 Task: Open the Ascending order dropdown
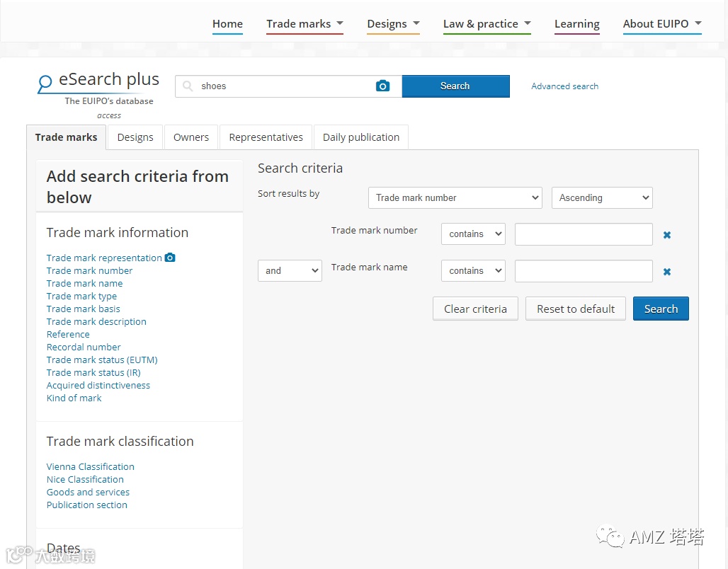click(x=602, y=197)
